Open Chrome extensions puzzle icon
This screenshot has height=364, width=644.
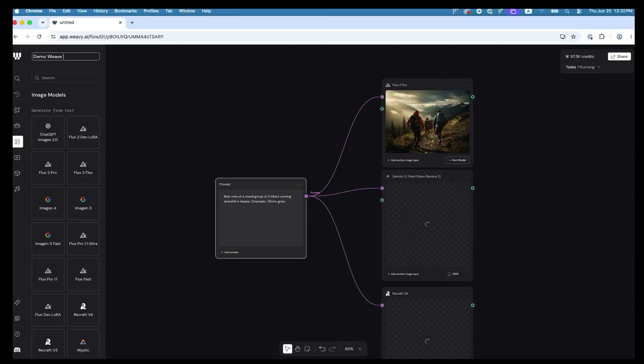pos(602,37)
